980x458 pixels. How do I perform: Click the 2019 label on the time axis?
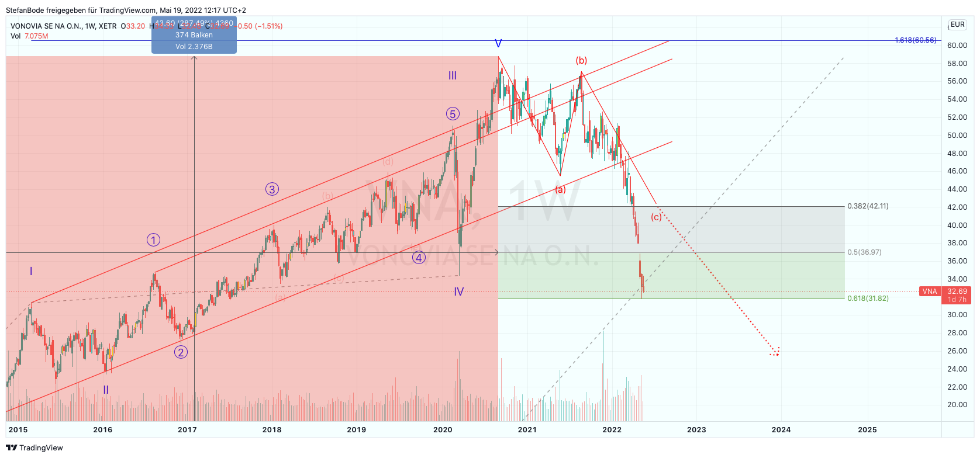click(x=357, y=429)
